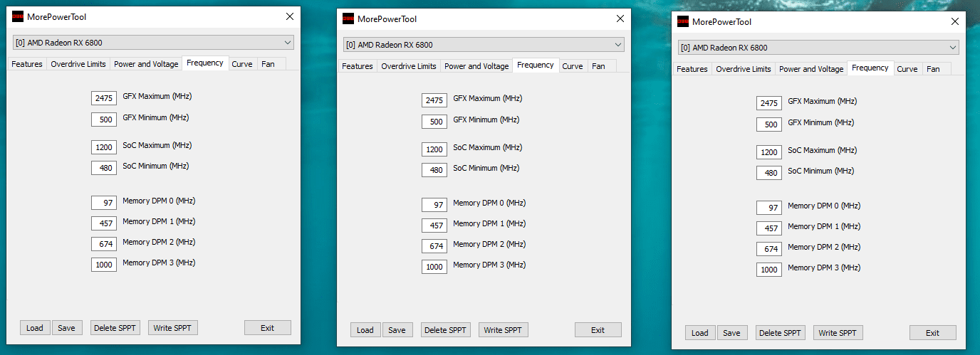Image resolution: width=980 pixels, height=355 pixels.
Task: Focus SoC Maximum field in leftmost window
Action: 104,147
